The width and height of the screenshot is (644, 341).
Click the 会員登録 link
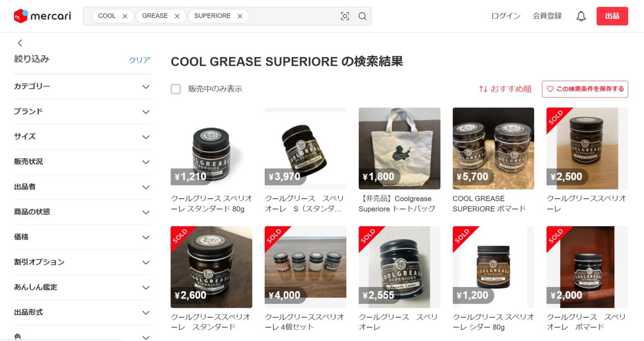[547, 16]
